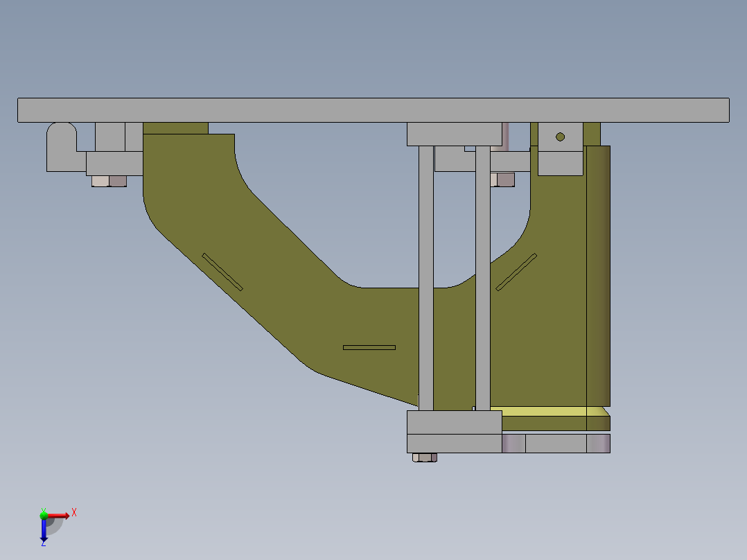
Task: Click the blue Z axis arrow of triad
Action: tap(44, 530)
